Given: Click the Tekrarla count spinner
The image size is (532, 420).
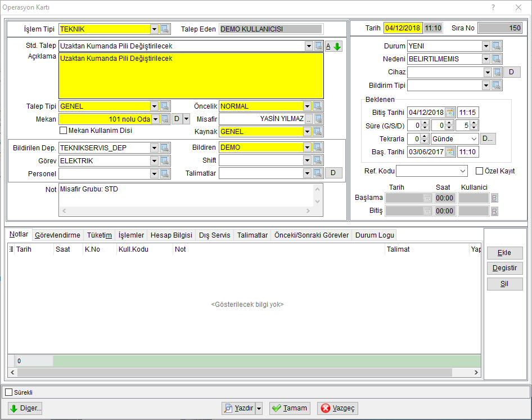Looking at the screenshot, I should [x=425, y=138].
